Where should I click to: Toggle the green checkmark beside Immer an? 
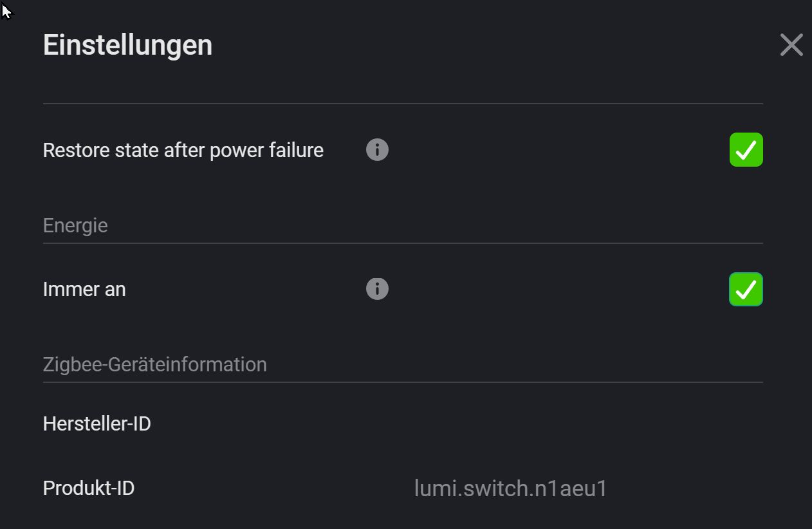tap(746, 289)
